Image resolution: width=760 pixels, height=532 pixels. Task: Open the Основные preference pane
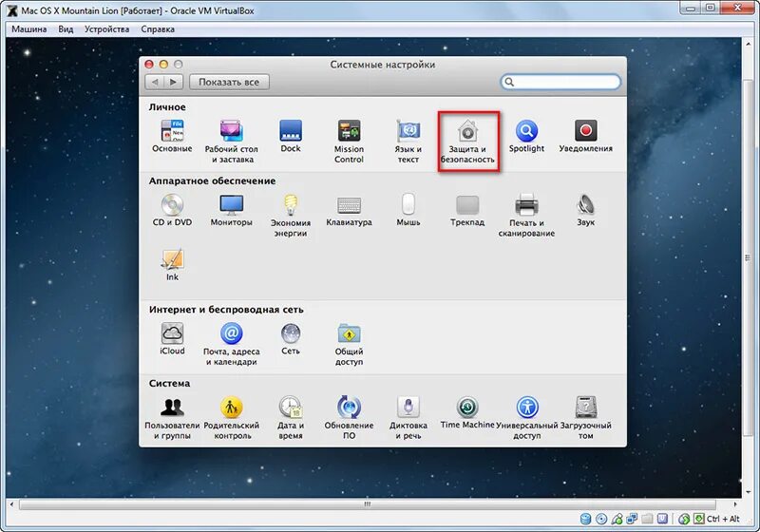[172, 136]
